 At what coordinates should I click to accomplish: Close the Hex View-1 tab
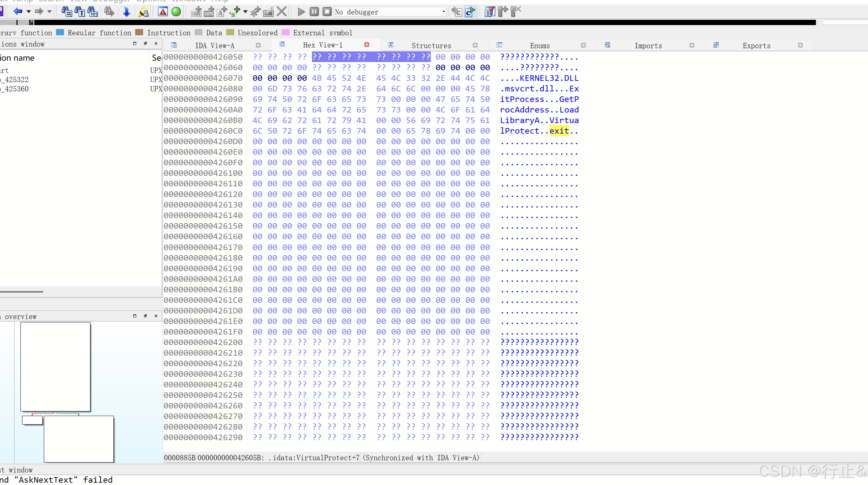coord(367,45)
